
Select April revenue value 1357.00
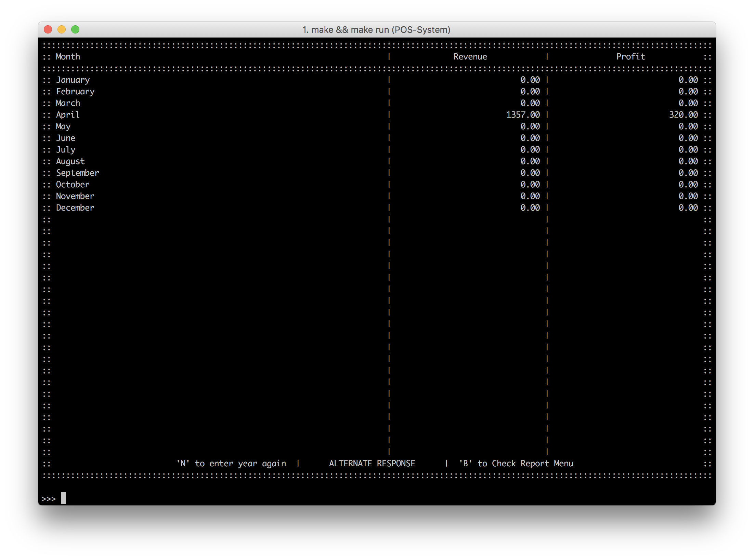coord(523,115)
